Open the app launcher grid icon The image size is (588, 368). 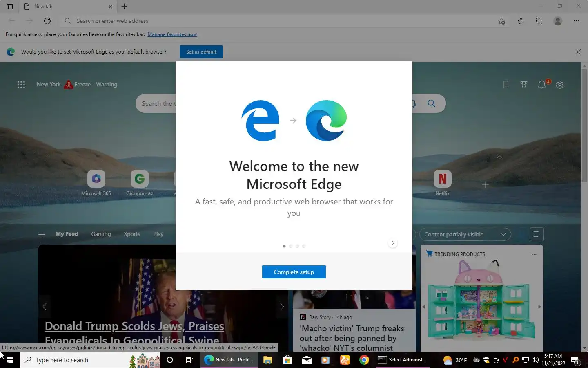(x=21, y=85)
